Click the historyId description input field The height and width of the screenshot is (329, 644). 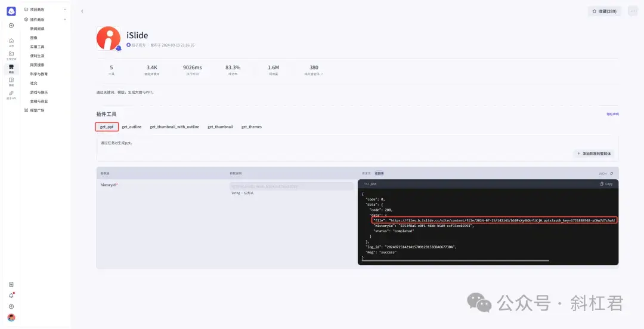(291, 186)
